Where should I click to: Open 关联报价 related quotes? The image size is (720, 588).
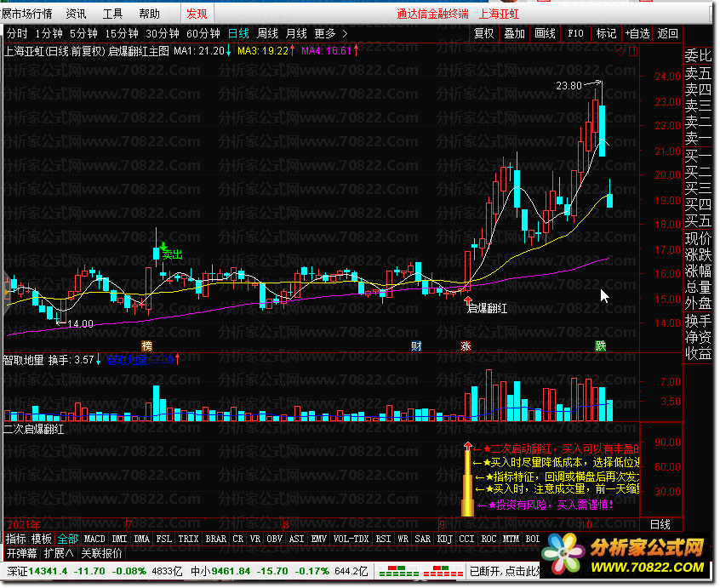102,554
